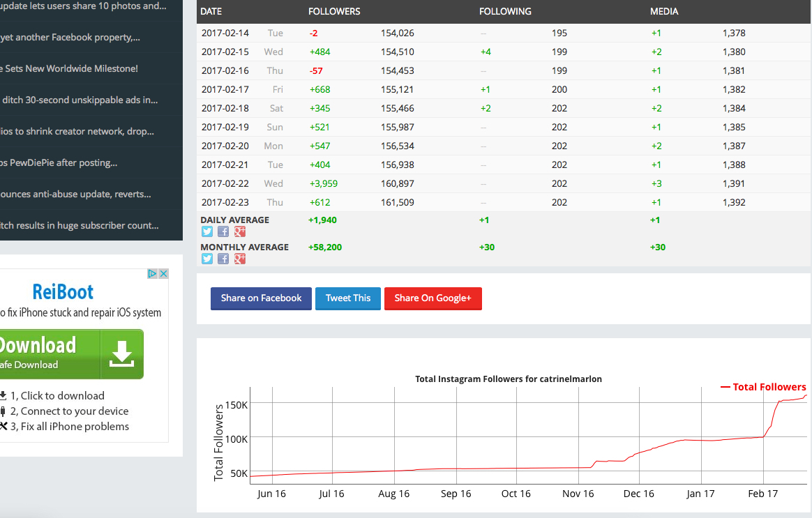Screen dimensions: 812x518
Task: Open the AdChoices info icon on ReiBoot ad
Action: pyautogui.click(x=152, y=274)
